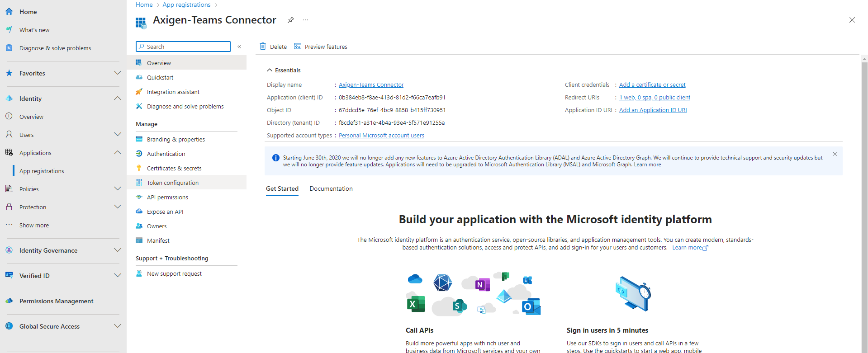Open Token configuration in Manage menu
The image size is (868, 353).
pos(173,183)
